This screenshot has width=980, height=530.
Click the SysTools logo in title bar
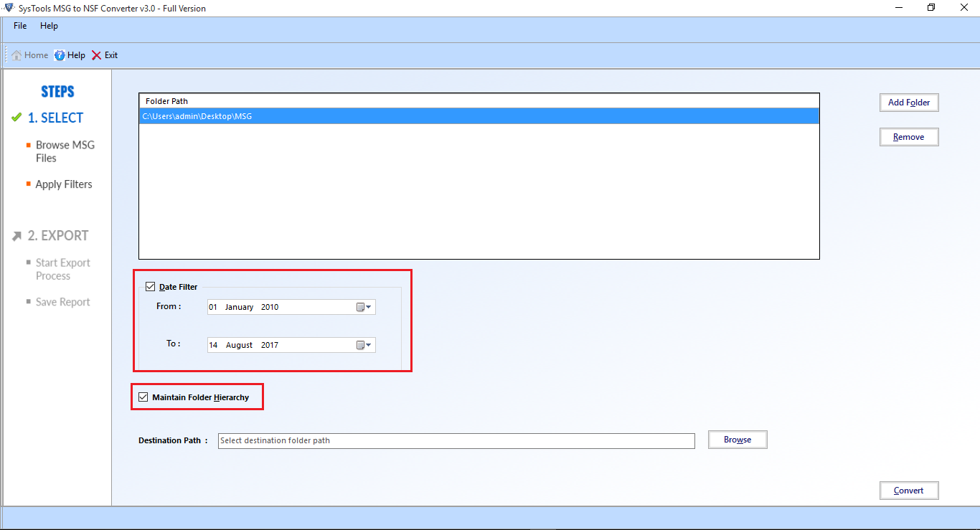pyautogui.click(x=9, y=8)
